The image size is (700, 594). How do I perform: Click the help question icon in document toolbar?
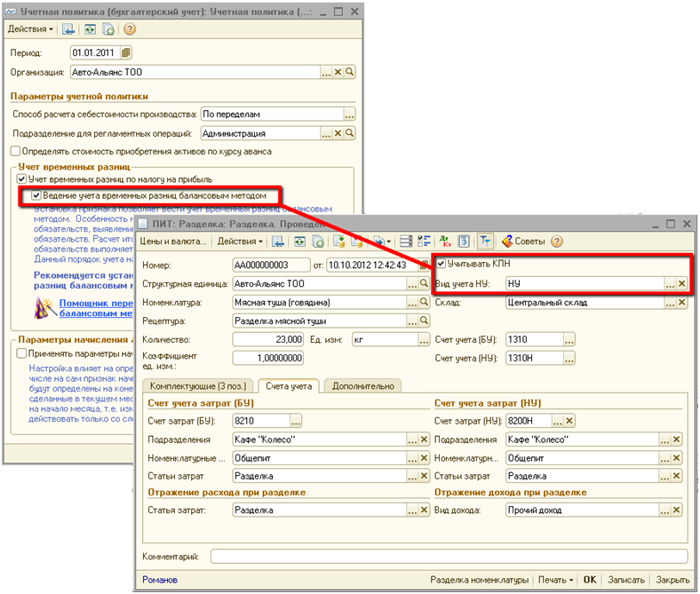tap(557, 241)
